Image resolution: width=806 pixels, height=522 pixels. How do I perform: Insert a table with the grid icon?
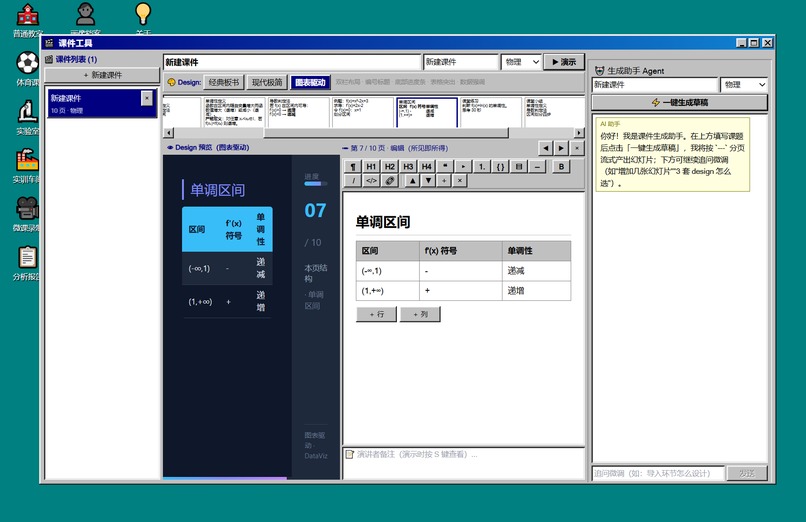(519, 166)
